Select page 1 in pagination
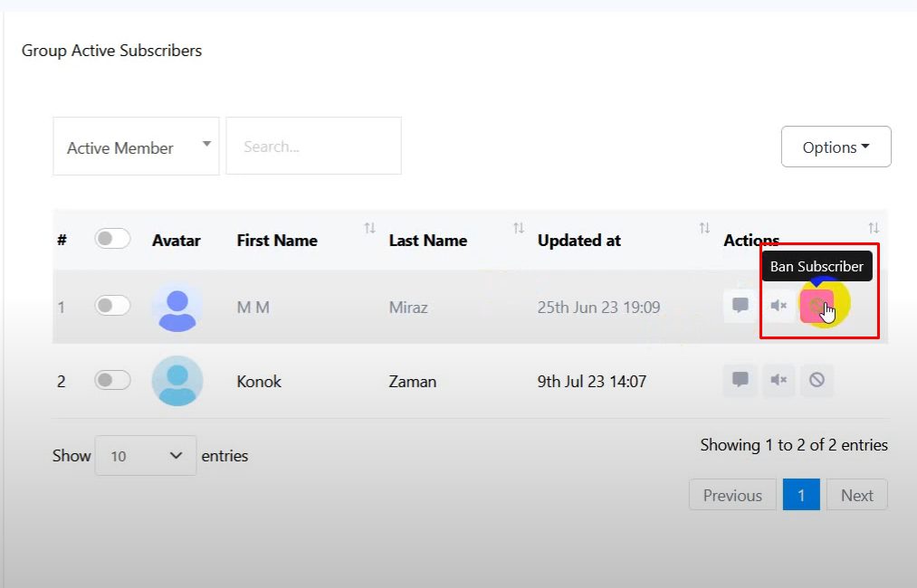Viewport: 917px width, 588px height. pyautogui.click(x=801, y=495)
